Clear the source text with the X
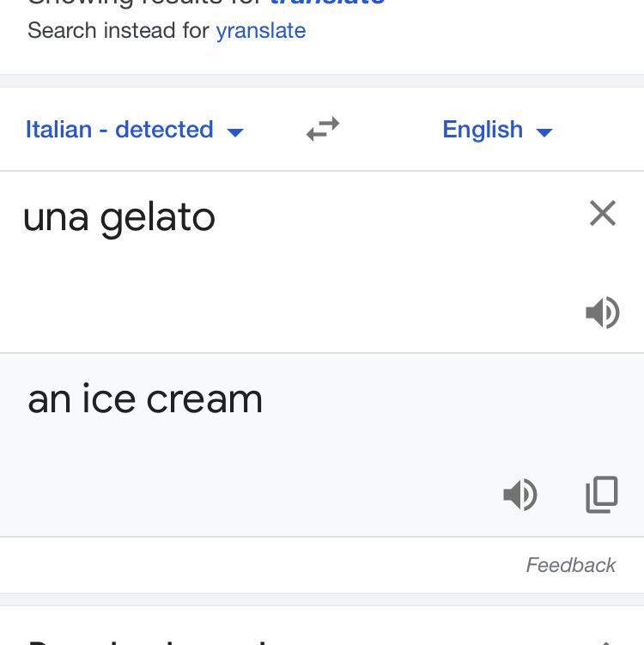Screen dimensions: 644x645 (603, 213)
